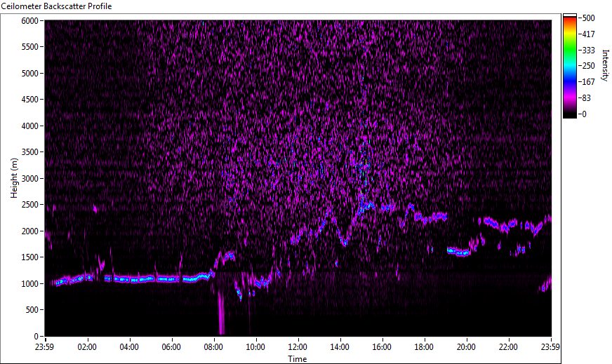The image size is (612, 364).
Task: Click the 14:00 time axis label
Action: [x=340, y=347]
